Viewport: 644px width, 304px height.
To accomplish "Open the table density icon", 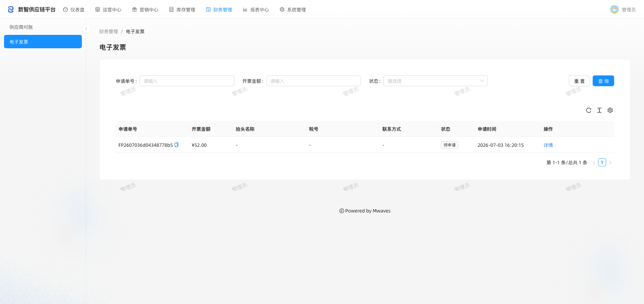I will pos(599,110).
